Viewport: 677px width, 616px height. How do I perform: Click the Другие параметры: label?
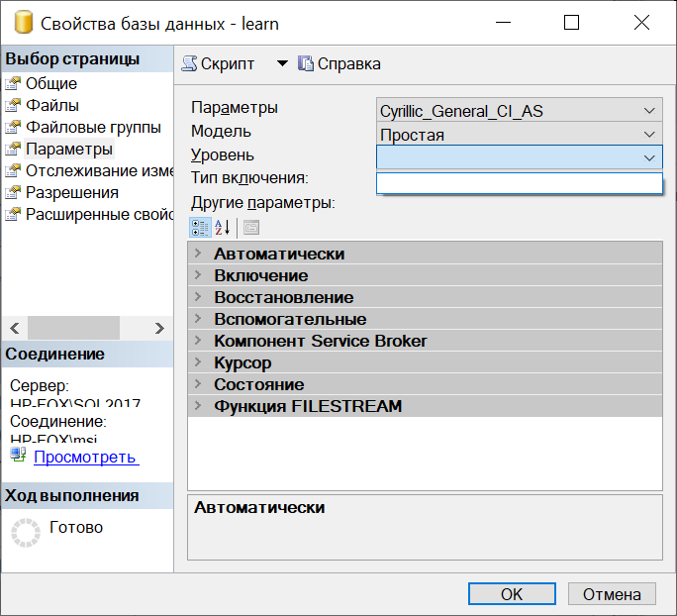[x=263, y=202]
